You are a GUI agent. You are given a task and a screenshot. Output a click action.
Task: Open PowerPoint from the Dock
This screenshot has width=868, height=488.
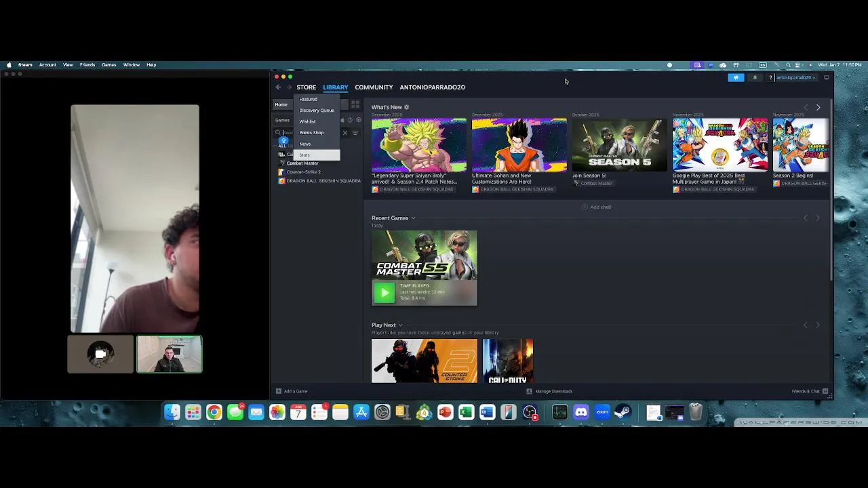tap(445, 412)
